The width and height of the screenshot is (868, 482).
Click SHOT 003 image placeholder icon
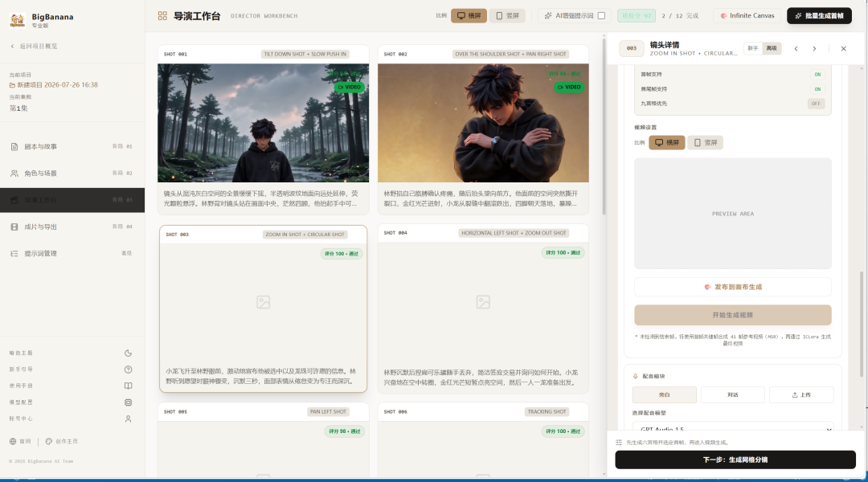pyautogui.click(x=264, y=302)
